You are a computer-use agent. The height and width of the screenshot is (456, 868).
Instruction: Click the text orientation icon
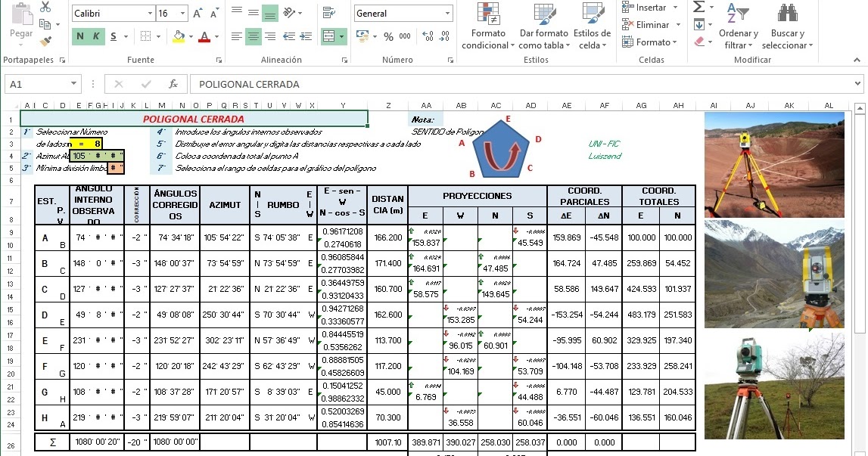tap(289, 12)
